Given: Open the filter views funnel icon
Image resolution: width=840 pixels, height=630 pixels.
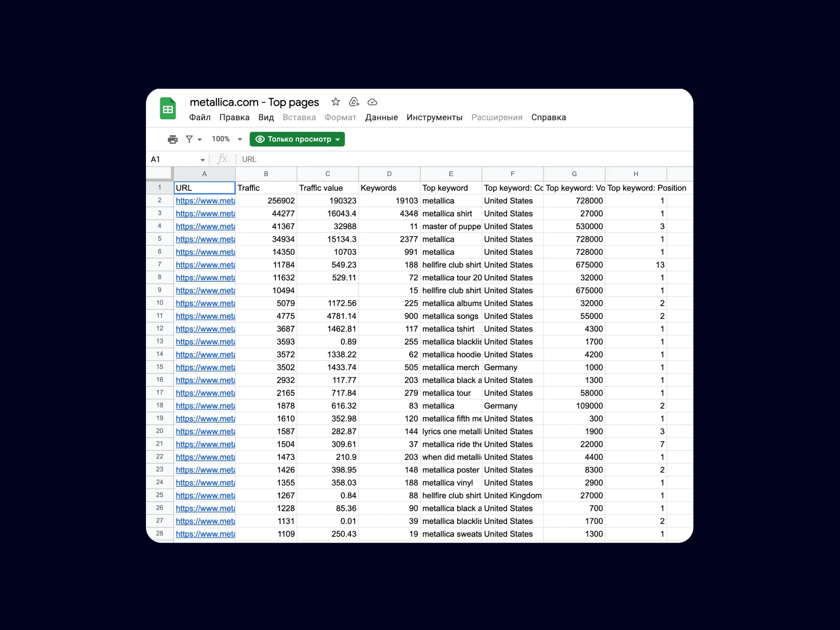Looking at the screenshot, I should (189, 139).
